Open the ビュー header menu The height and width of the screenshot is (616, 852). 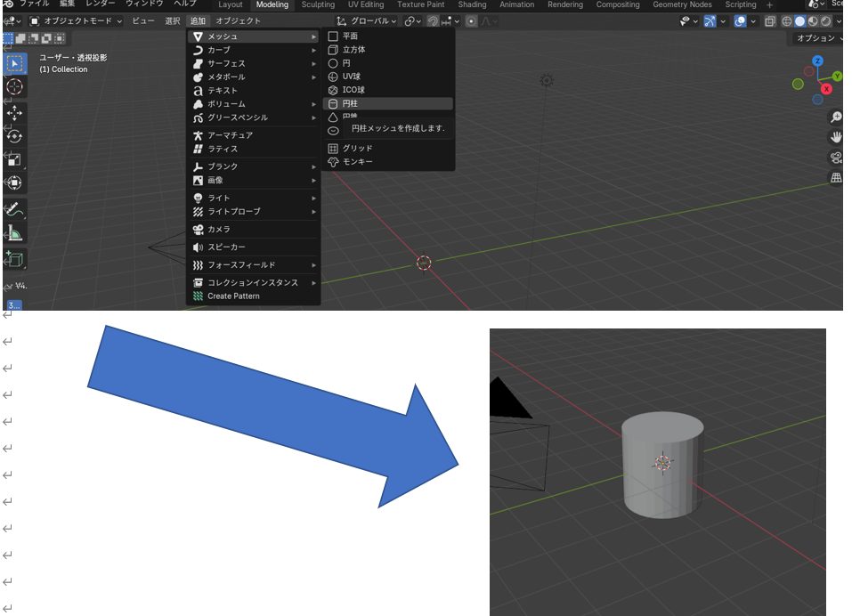point(142,20)
